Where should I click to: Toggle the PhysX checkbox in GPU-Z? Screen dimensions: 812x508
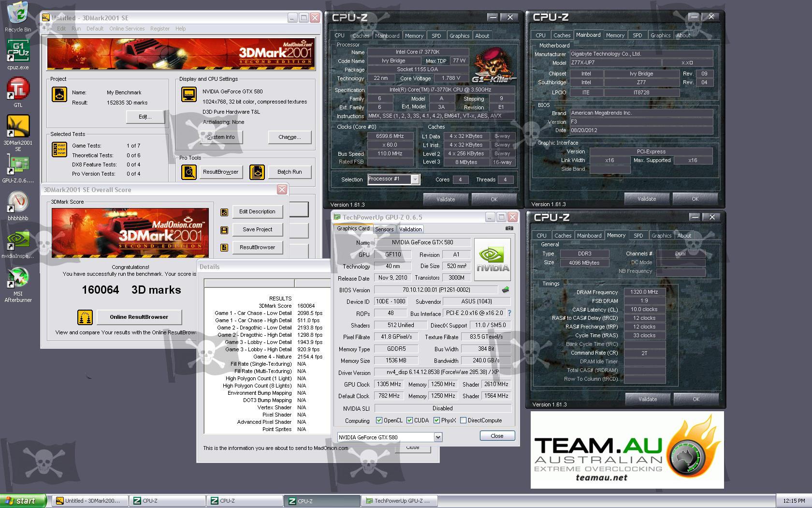tap(437, 420)
